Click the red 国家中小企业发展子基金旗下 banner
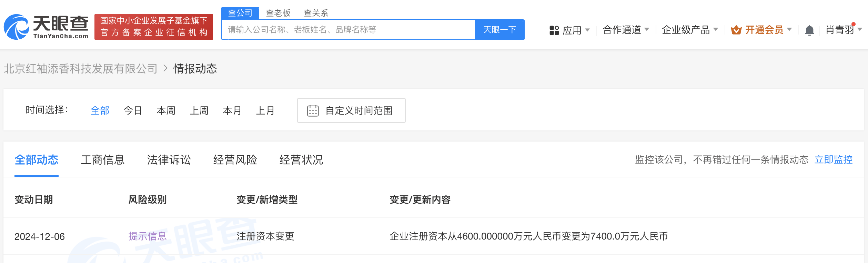The height and width of the screenshot is (263, 868). (x=154, y=27)
